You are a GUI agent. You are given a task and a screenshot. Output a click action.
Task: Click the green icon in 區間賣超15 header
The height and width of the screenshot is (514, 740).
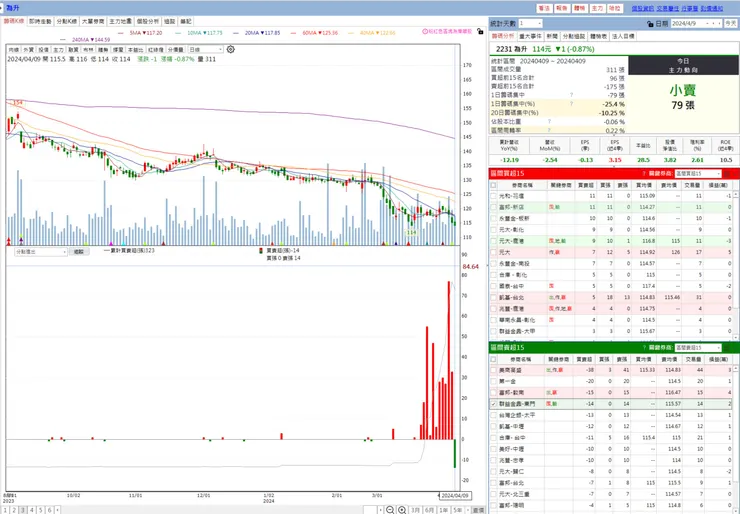coord(727,347)
